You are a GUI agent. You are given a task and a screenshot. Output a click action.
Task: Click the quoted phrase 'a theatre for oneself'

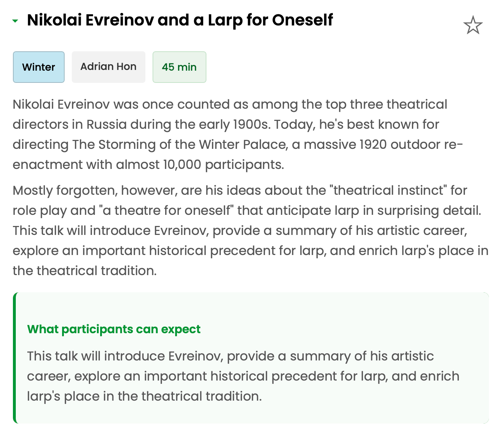[166, 211]
